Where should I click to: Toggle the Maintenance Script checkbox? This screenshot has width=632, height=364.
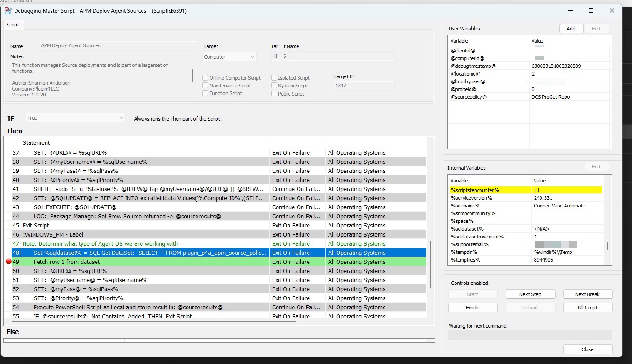click(x=206, y=86)
